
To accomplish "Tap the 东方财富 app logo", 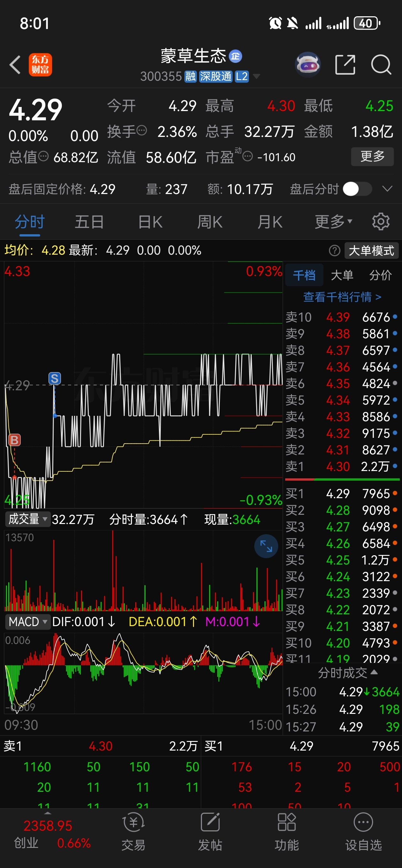I will (x=40, y=65).
